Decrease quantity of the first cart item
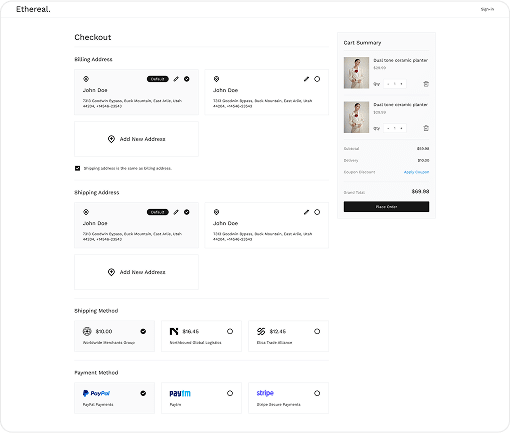 click(388, 84)
